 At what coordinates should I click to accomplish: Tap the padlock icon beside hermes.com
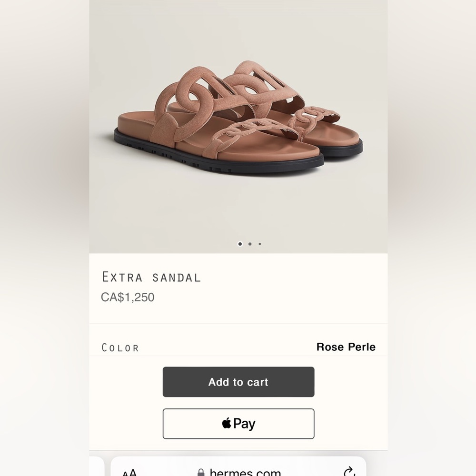click(x=201, y=473)
